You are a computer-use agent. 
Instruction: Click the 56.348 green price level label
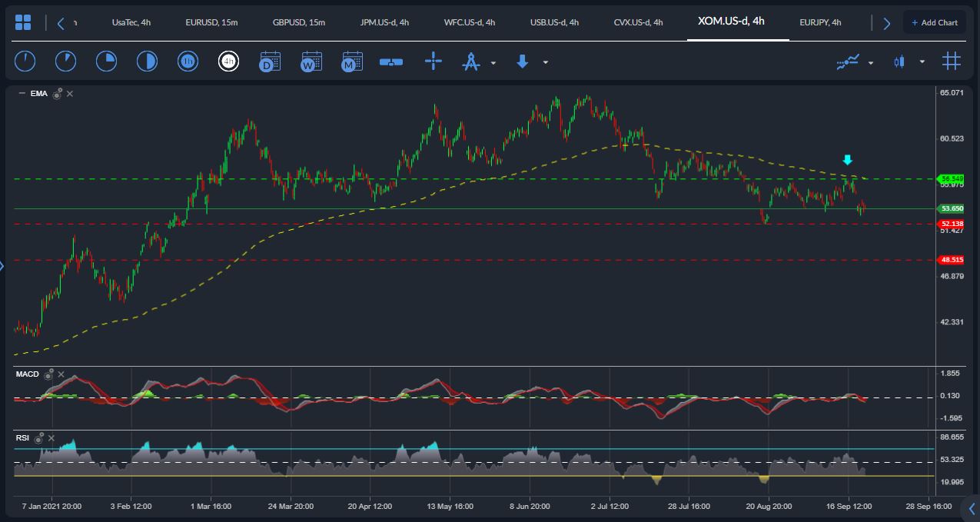point(951,178)
